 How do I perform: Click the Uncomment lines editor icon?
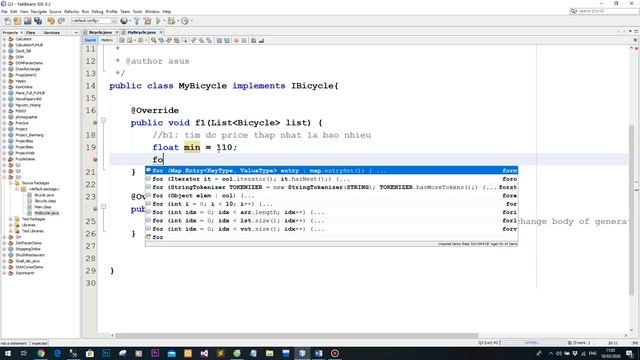tap(261, 40)
